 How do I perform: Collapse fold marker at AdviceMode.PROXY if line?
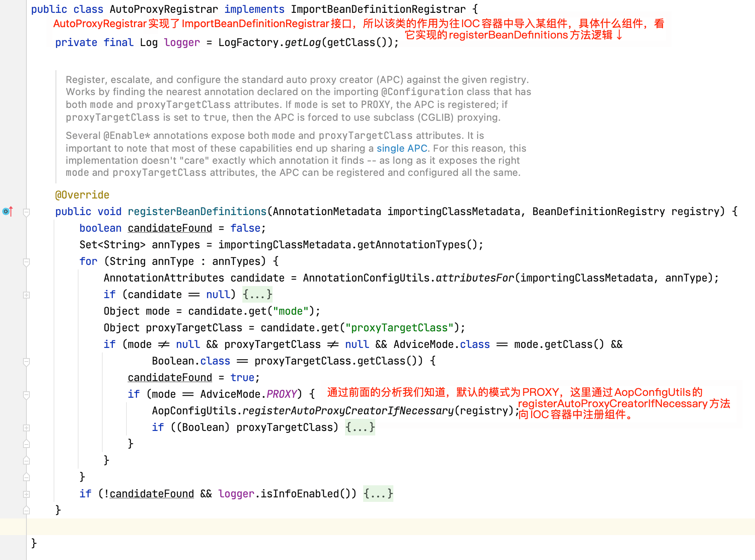pyautogui.click(x=26, y=395)
